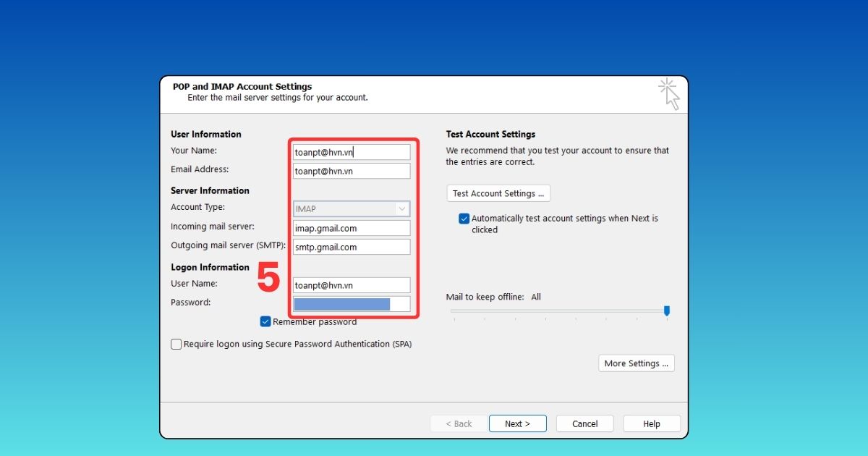The height and width of the screenshot is (456, 868).
Task: Disable automatically test account settings when Next clicked
Action: coord(464,218)
